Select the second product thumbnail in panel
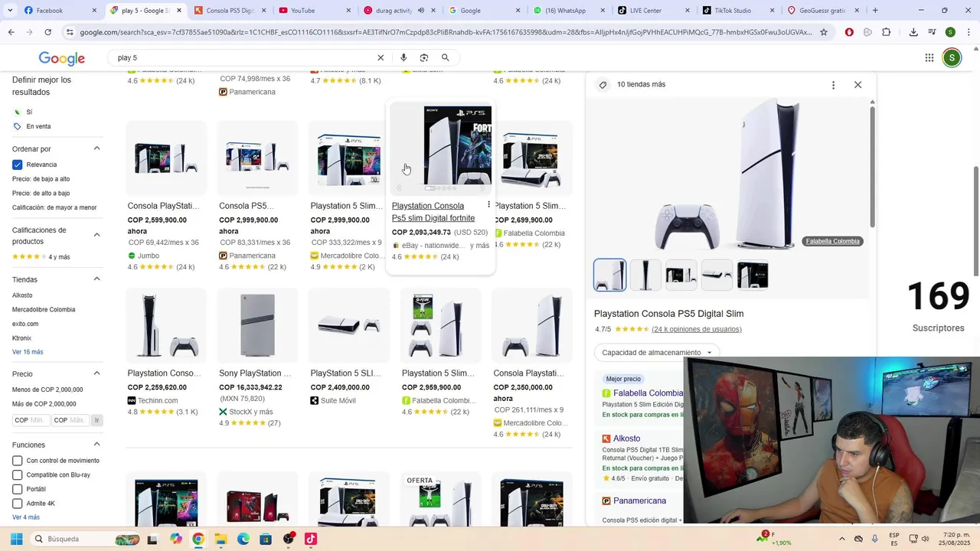 click(645, 275)
